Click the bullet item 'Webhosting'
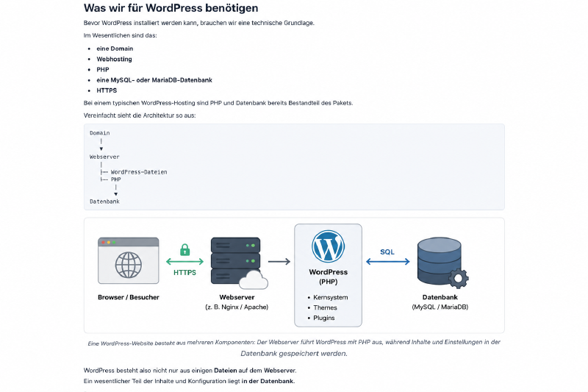The height and width of the screenshot is (392, 588). tap(115, 59)
